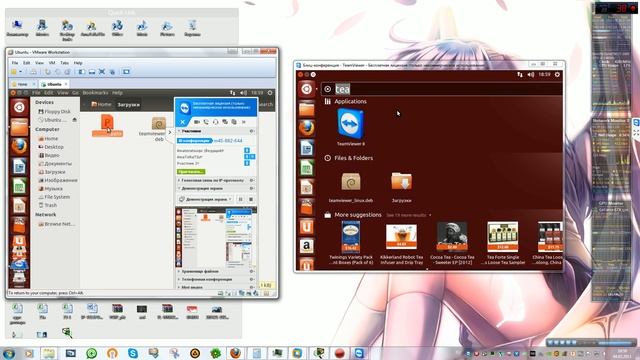640x360 pixels.
Task: Click the Dash search field containing 'tea'
Action: (442, 89)
